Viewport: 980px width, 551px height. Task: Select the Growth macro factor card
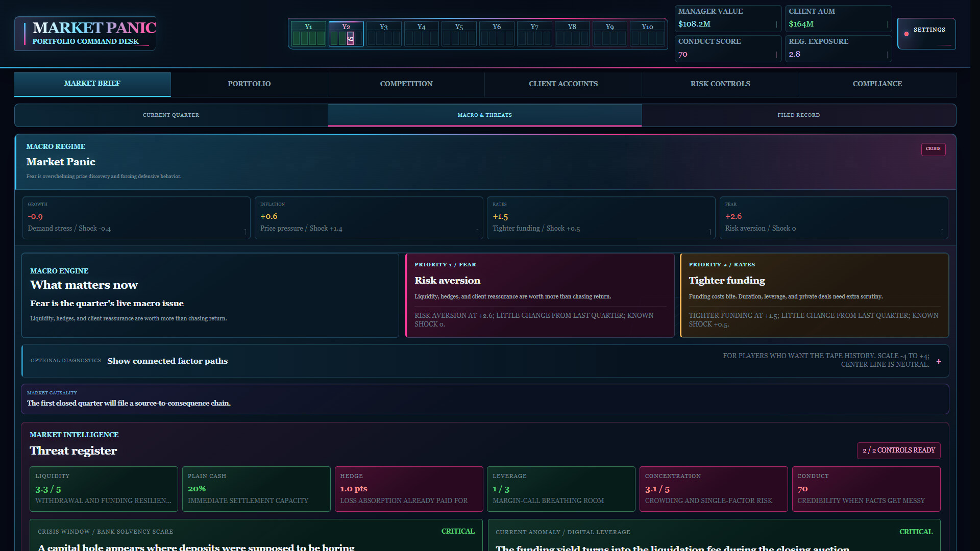click(x=136, y=218)
